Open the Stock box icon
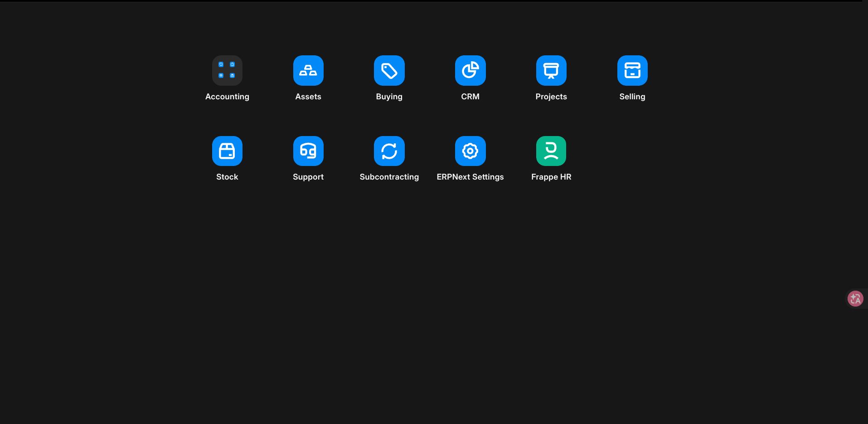 pyautogui.click(x=227, y=151)
